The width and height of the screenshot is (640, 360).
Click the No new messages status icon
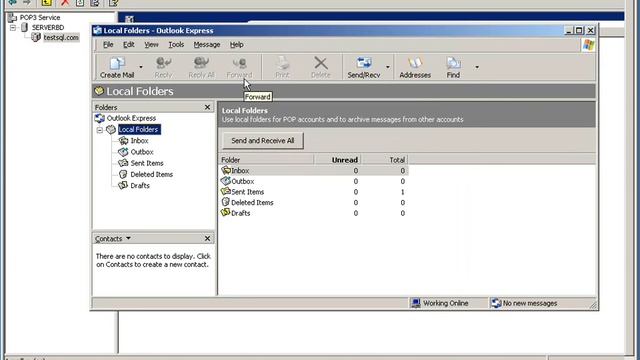[x=496, y=303]
